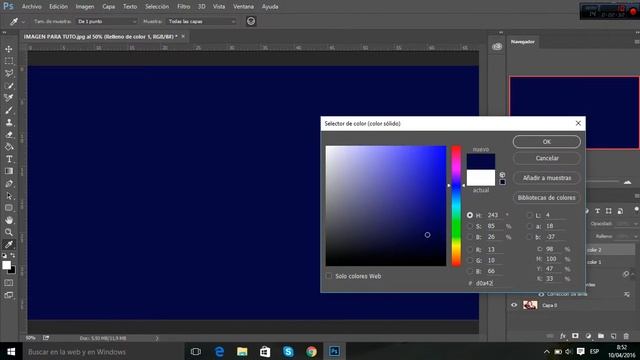Add a layer mask icon
Screen dimensions: 640x360
point(575,336)
